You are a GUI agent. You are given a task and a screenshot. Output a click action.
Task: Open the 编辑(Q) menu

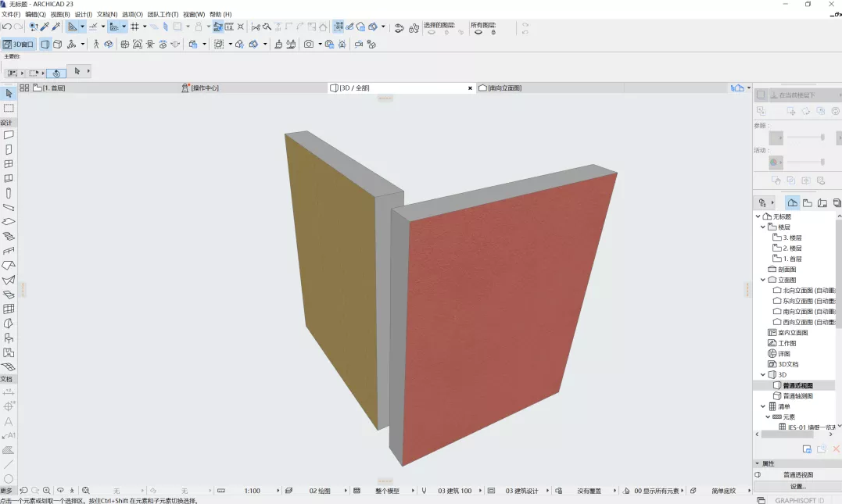[x=35, y=15]
